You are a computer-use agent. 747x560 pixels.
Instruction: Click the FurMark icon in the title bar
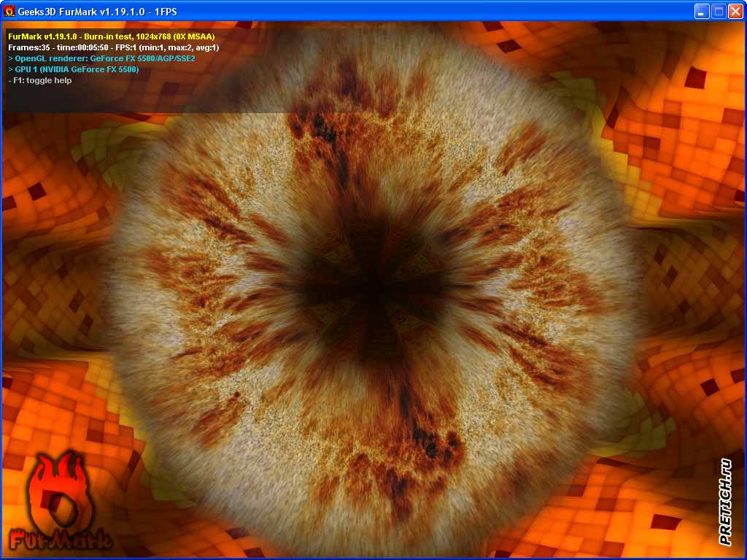point(9,11)
